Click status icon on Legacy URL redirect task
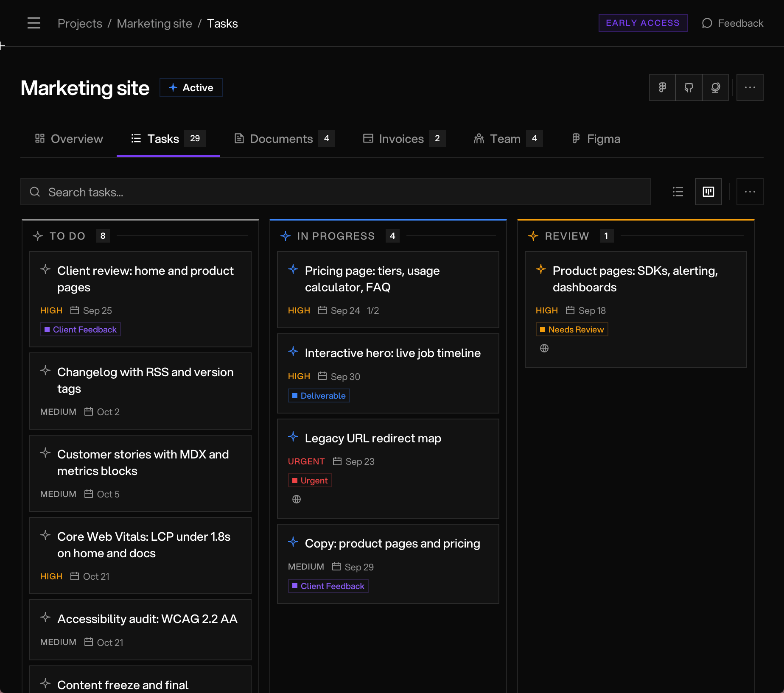The width and height of the screenshot is (784, 693). point(293,436)
